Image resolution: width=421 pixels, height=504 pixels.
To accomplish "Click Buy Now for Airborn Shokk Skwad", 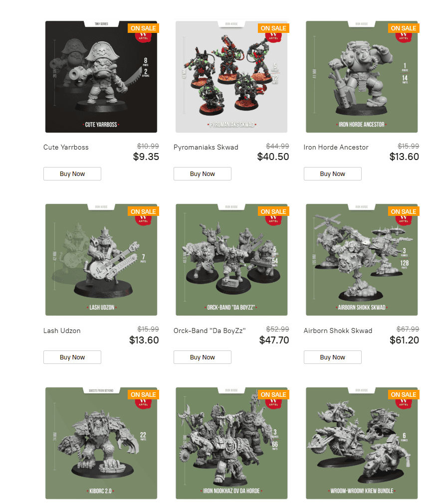I will tap(333, 357).
